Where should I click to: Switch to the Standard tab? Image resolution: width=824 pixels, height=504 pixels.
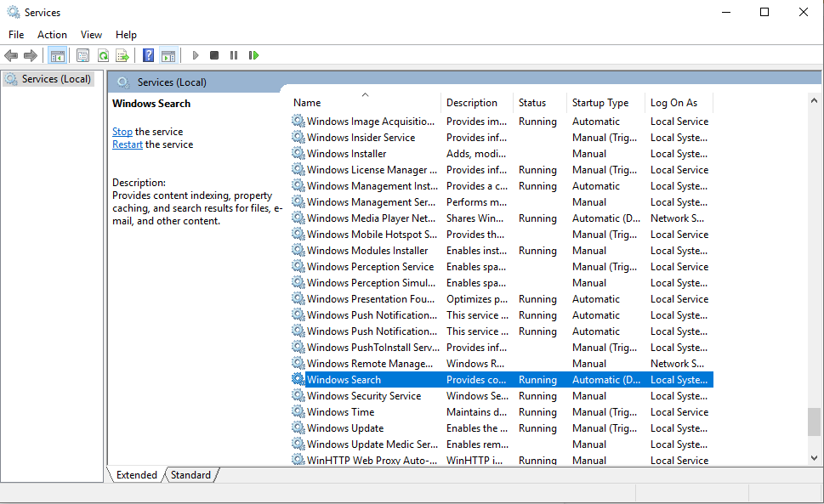(x=190, y=474)
